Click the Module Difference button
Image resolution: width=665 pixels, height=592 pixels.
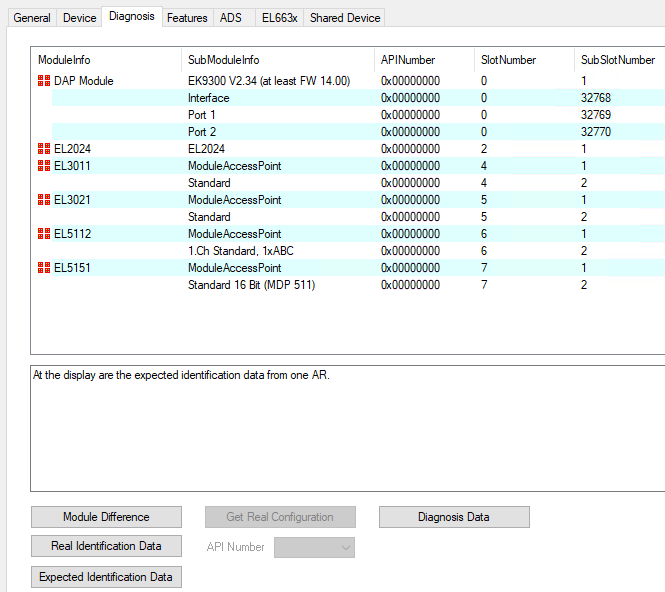[x=106, y=517]
